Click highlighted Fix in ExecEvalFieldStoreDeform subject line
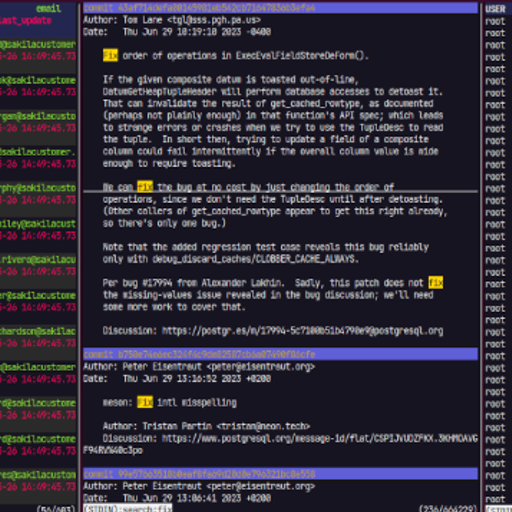The height and width of the screenshot is (512, 512). tap(110, 55)
